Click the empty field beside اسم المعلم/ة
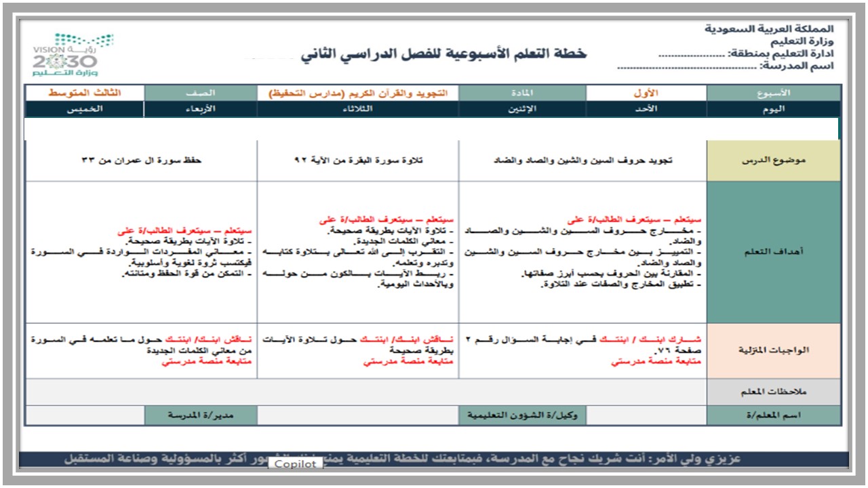Viewport: 868px width, 488px height. click(646, 415)
